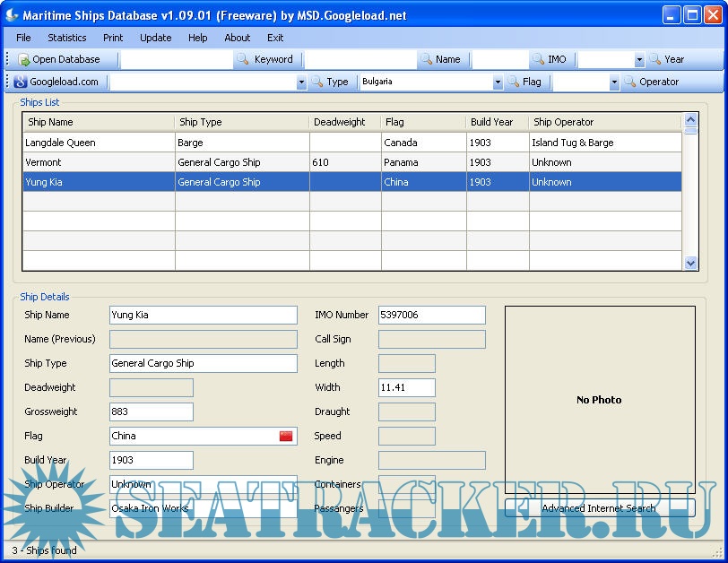Image resolution: width=728 pixels, height=563 pixels.
Task: Open the Flag dropdown showing Bulgaria
Action: tap(498, 82)
